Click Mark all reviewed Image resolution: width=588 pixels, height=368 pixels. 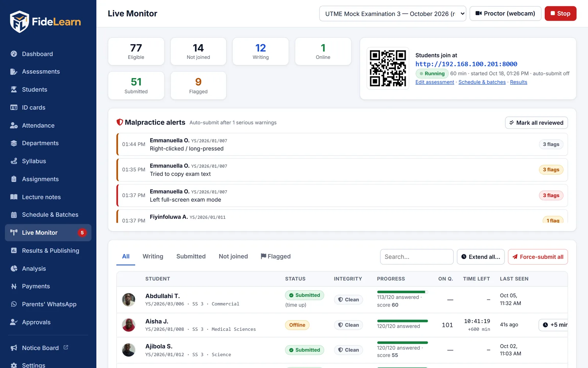click(x=536, y=123)
